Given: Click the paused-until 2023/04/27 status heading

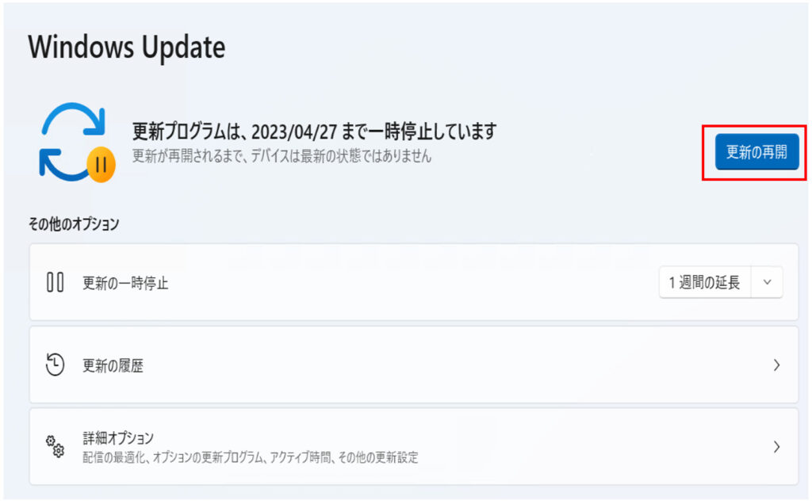Looking at the screenshot, I should pos(314,132).
